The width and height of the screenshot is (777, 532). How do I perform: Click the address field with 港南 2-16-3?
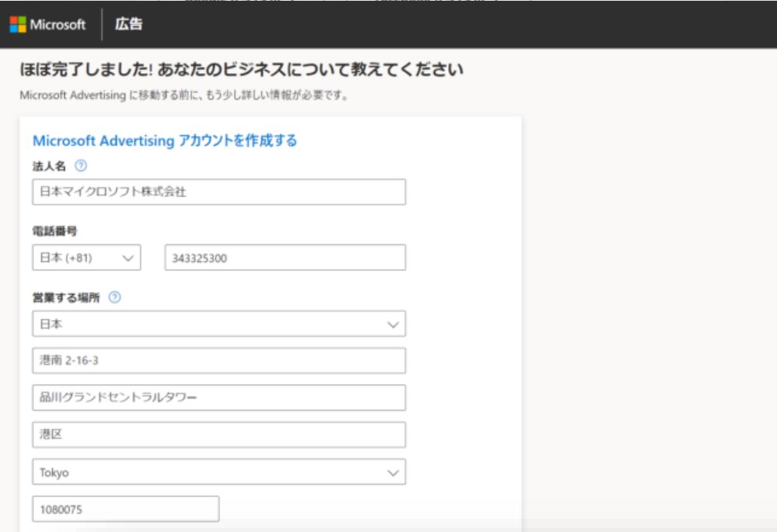[x=219, y=361]
